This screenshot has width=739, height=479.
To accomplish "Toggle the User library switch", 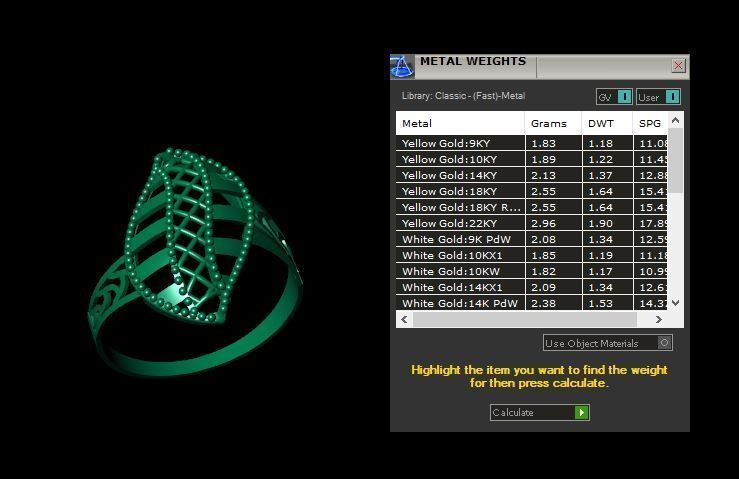I will pos(658,97).
